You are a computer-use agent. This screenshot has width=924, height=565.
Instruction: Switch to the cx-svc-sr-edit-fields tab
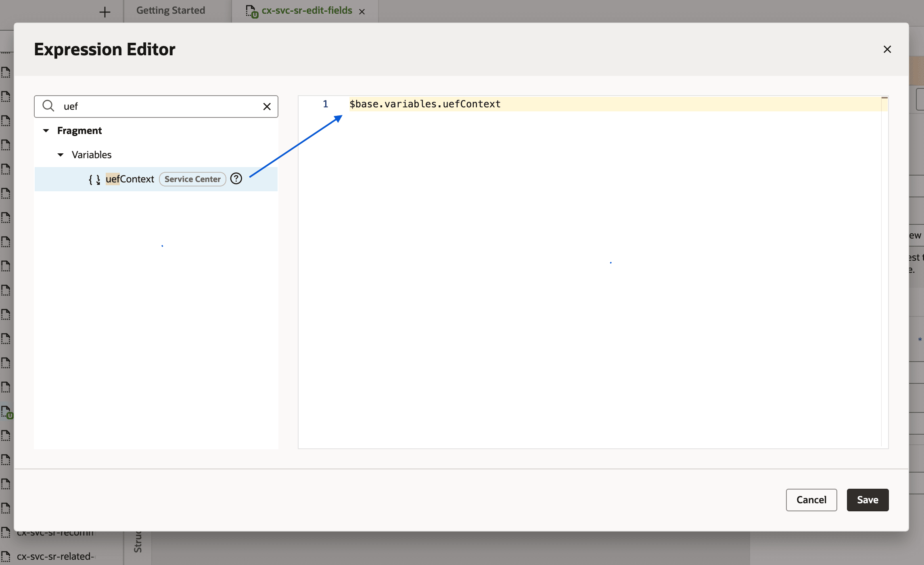[306, 10]
